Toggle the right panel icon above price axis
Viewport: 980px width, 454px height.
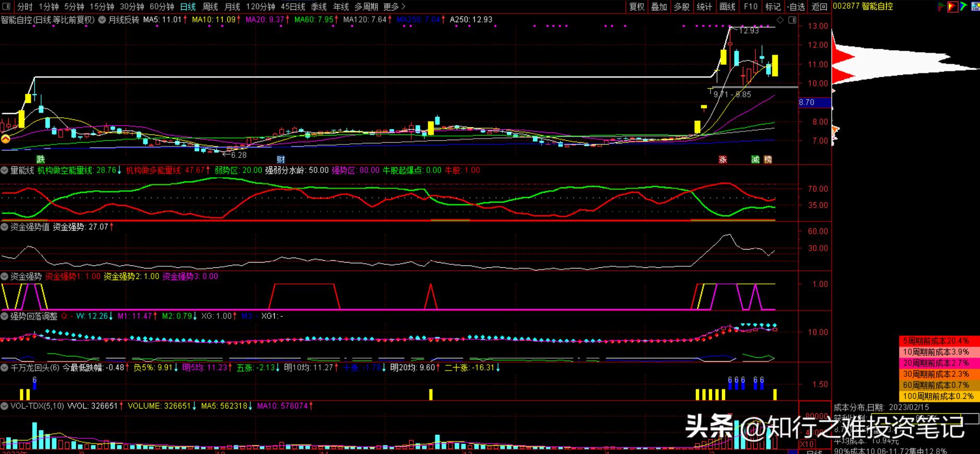(x=792, y=20)
